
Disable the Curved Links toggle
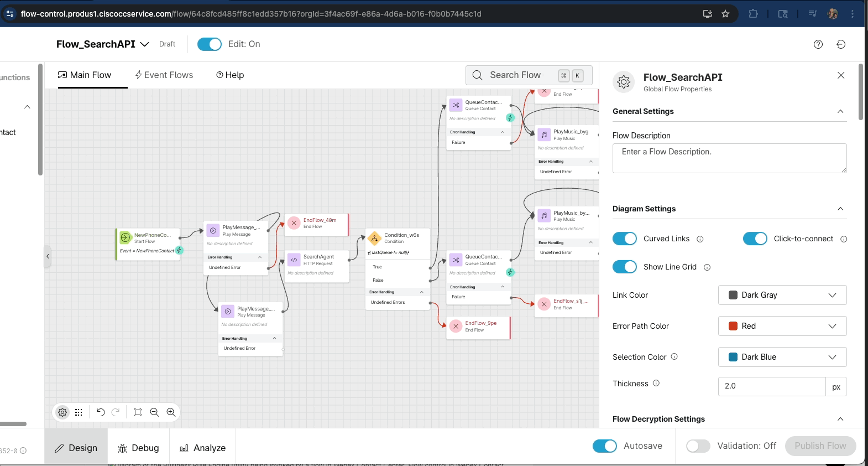[x=625, y=239]
